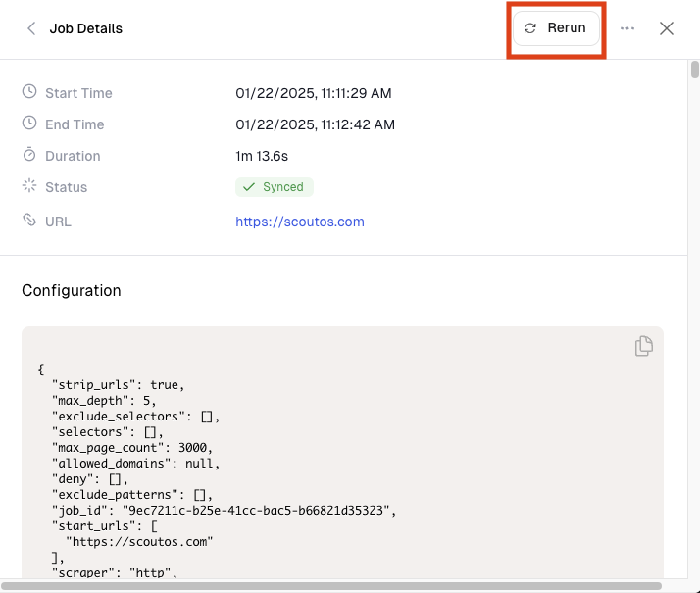The height and width of the screenshot is (593, 700).
Task: Close the Job Details panel
Action: coord(667,28)
